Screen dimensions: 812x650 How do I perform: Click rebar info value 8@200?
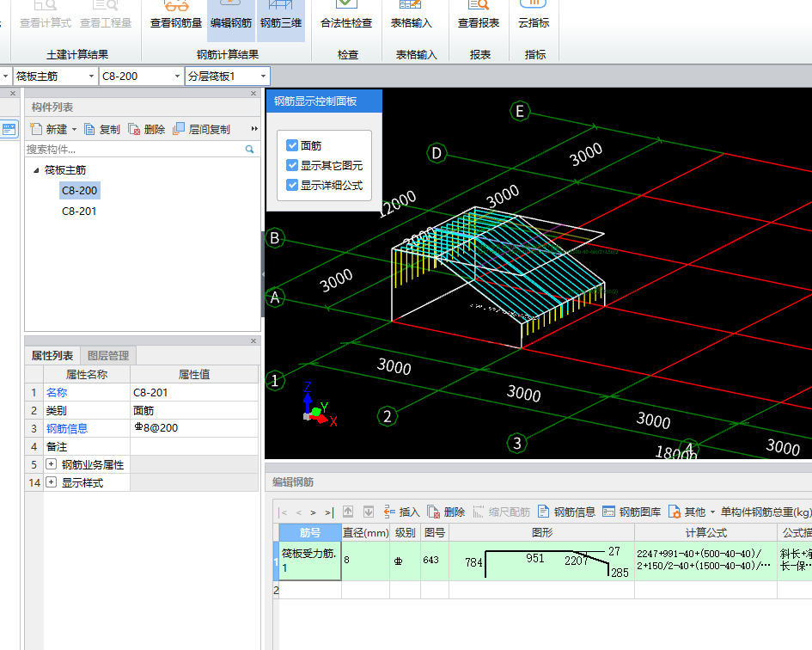point(194,428)
